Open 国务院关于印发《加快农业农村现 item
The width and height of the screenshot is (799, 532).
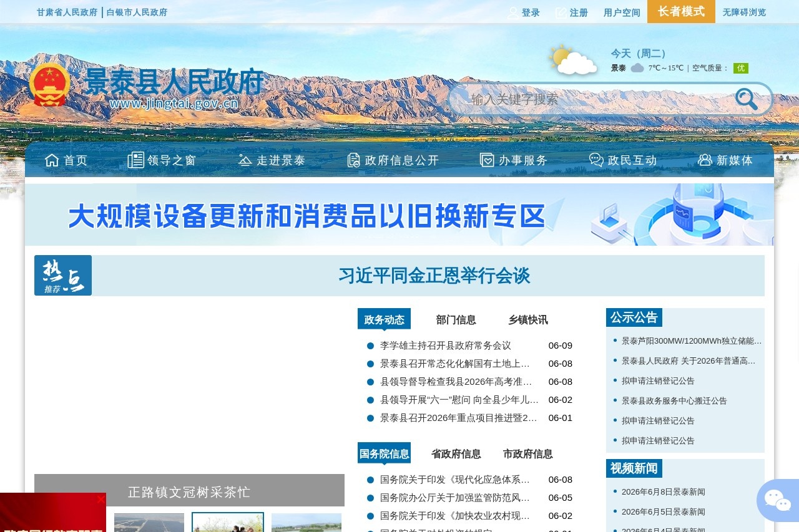click(x=455, y=516)
